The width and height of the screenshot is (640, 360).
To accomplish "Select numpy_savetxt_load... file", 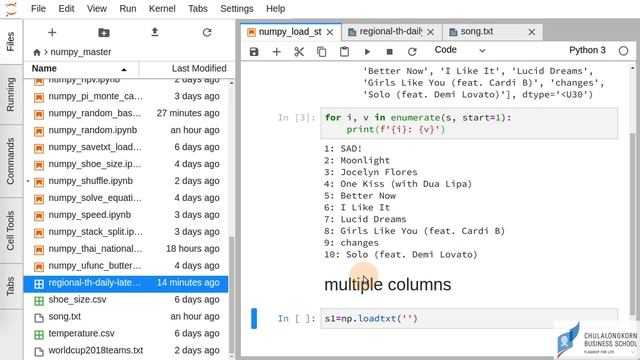I will [x=127, y=147].
